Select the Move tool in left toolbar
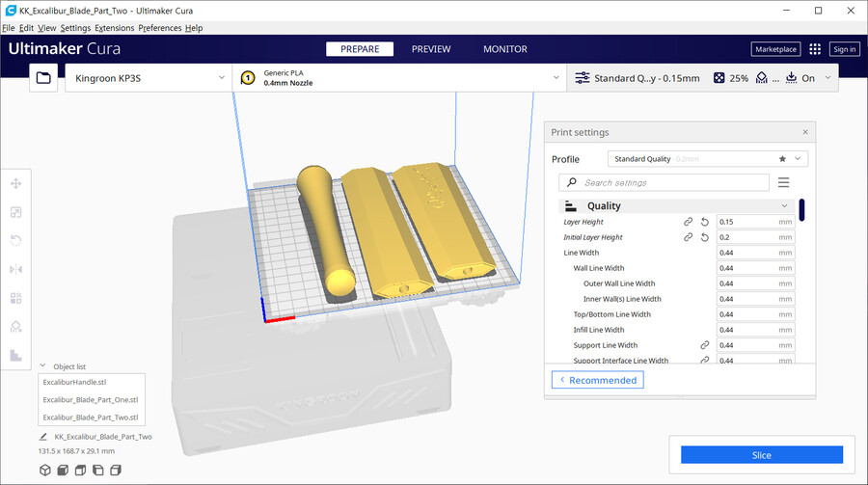The height and width of the screenshot is (485, 868). [x=15, y=183]
